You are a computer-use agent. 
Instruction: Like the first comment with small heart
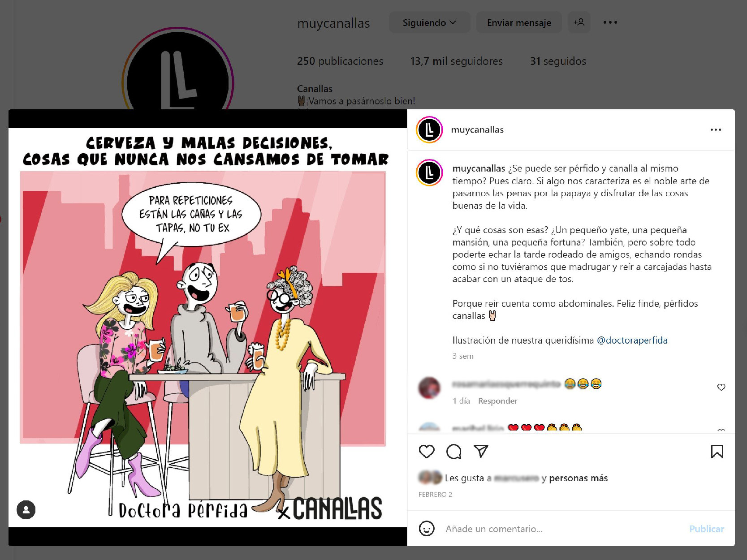coord(721,387)
